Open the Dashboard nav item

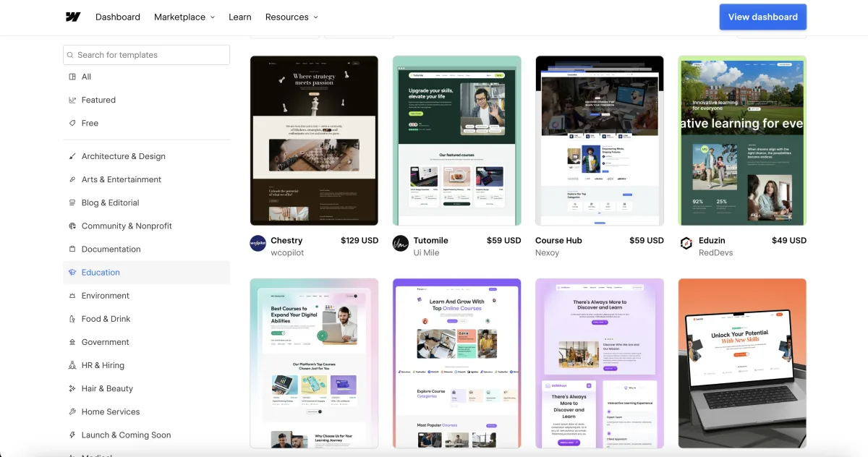coord(118,17)
